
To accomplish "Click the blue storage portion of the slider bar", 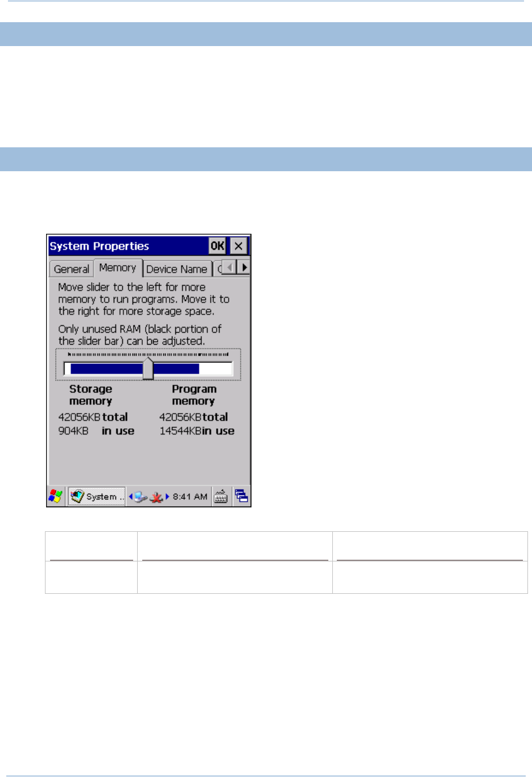I will 106,369.
